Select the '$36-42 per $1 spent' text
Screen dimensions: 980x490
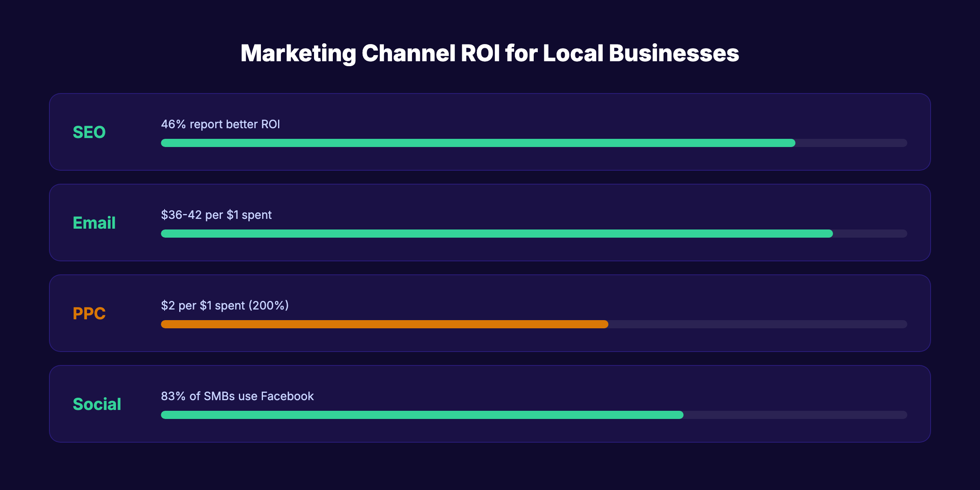pos(216,215)
